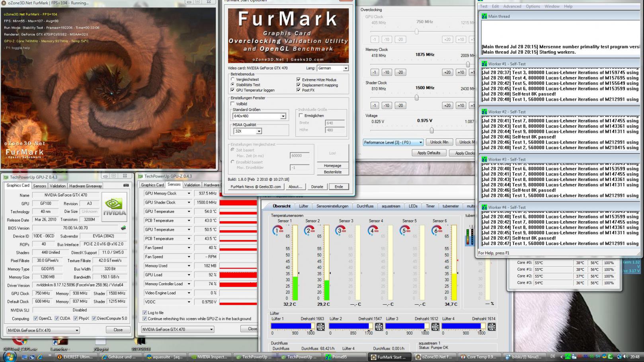Viewport: 644px width, 362px height.
Task: Click the screenshot camera icon in GPU-Z
Action: pos(126,185)
